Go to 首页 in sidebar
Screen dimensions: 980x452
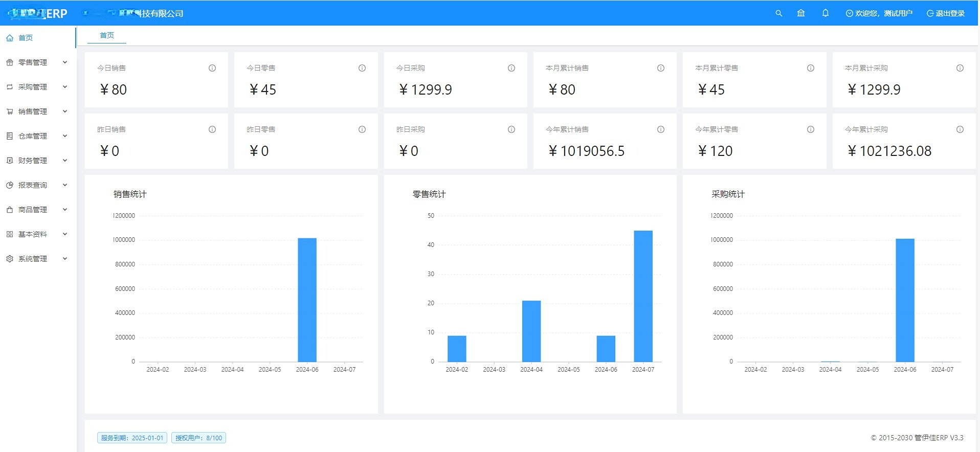pyautogui.click(x=38, y=38)
